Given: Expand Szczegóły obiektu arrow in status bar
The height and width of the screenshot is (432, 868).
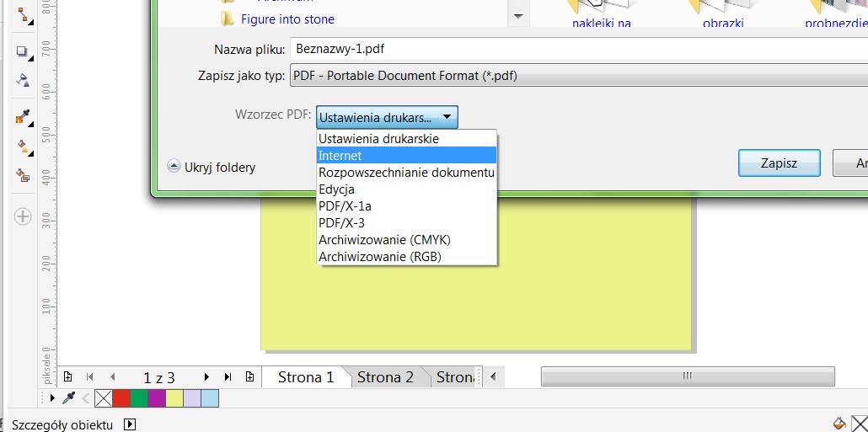Looking at the screenshot, I should (130, 425).
